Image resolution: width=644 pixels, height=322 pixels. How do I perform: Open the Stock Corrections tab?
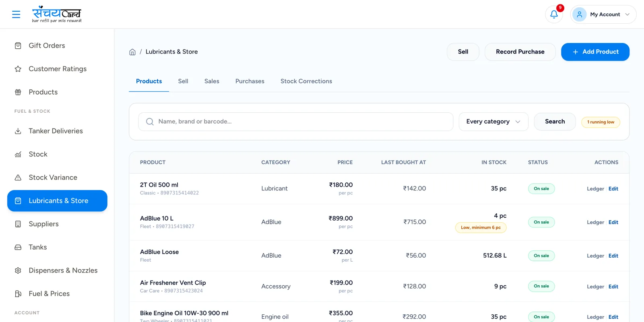306,81
